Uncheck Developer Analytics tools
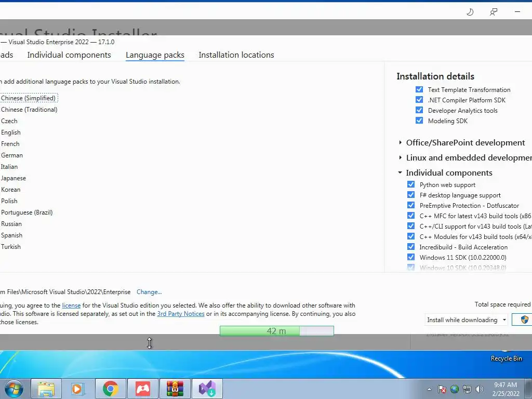532x399 pixels. tap(419, 110)
